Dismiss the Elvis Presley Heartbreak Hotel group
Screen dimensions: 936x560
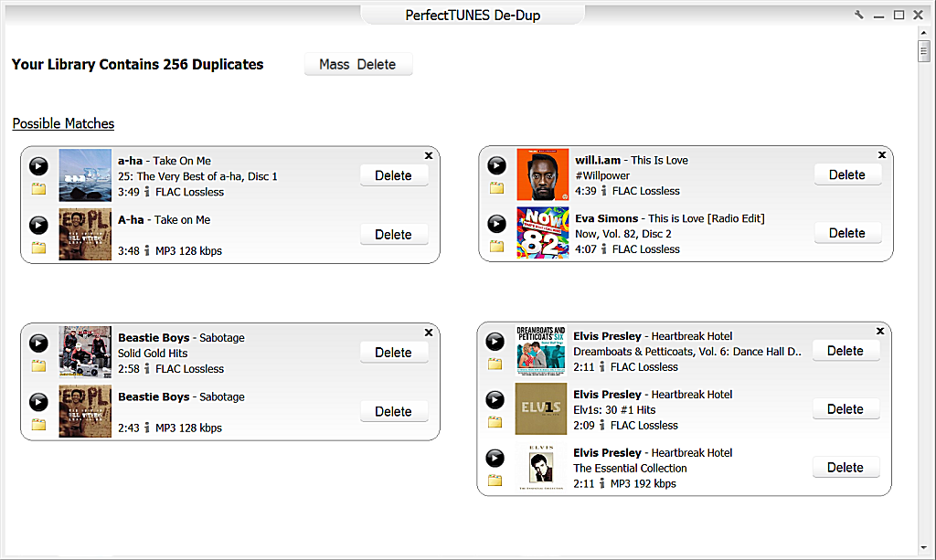click(x=880, y=331)
